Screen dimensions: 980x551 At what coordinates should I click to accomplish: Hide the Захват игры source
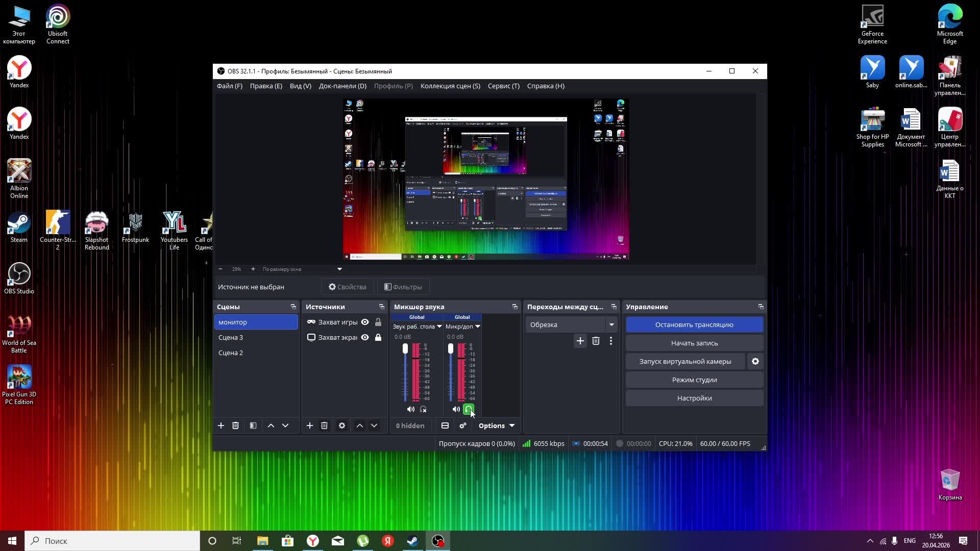(365, 322)
